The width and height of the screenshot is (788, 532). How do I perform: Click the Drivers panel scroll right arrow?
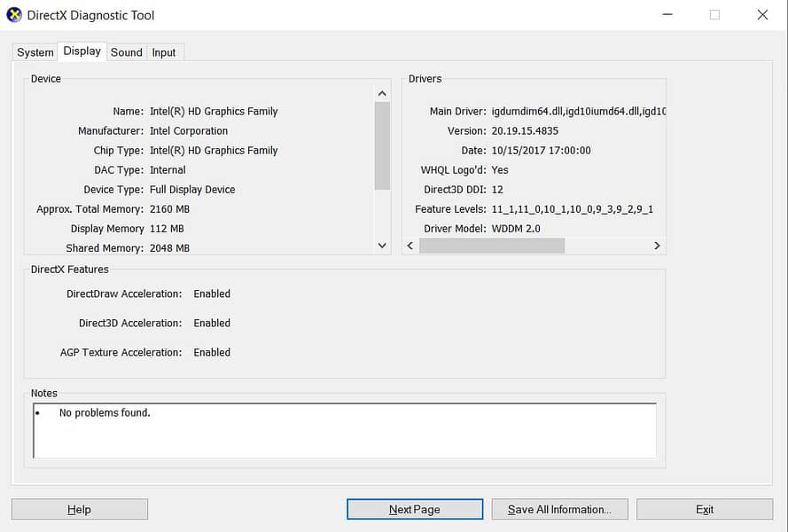pos(657,246)
